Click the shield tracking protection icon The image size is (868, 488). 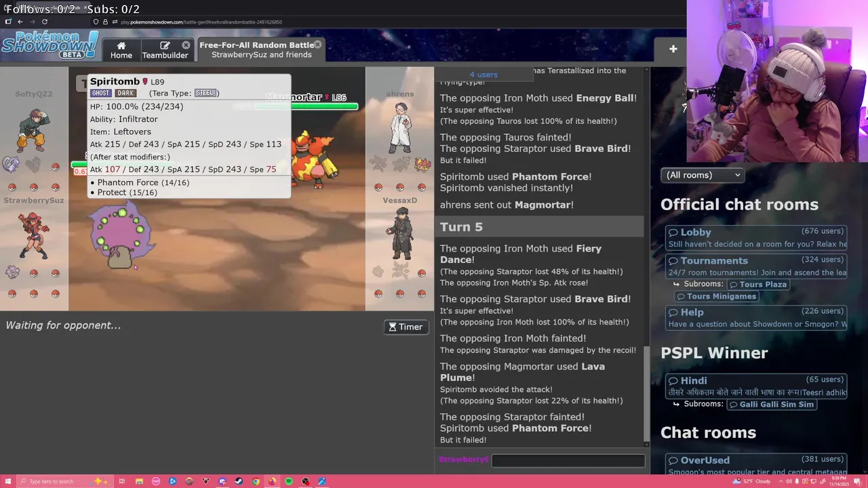(x=96, y=22)
